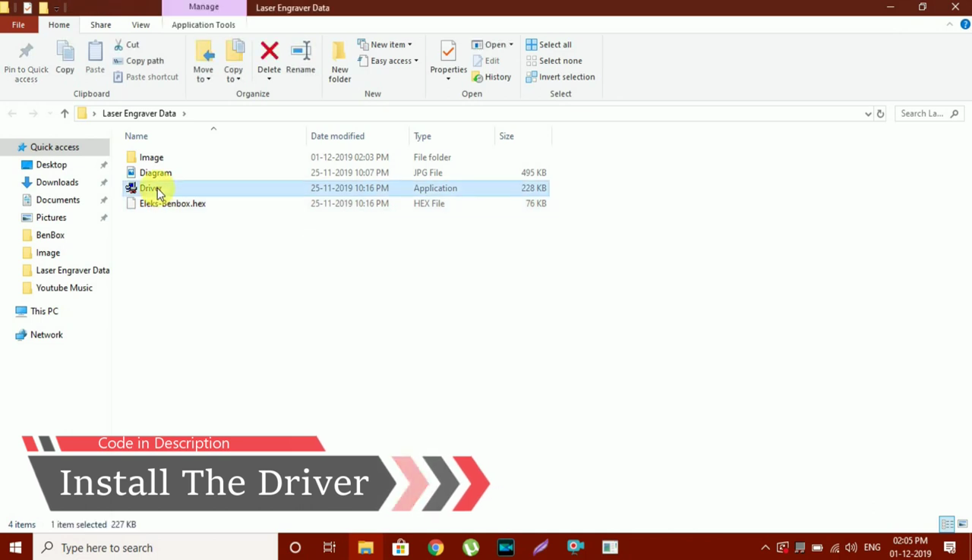Open Google Chrome from taskbar
972x560 pixels.
click(435, 547)
